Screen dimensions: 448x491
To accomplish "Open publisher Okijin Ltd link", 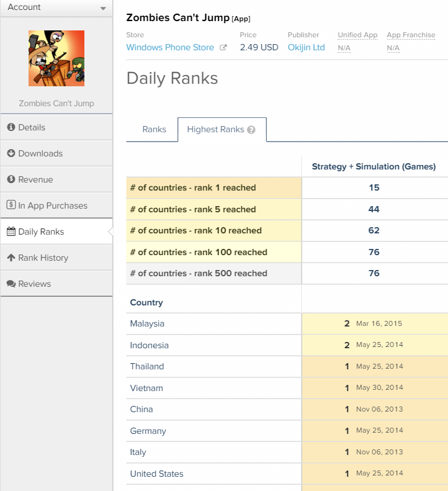I will pyautogui.click(x=306, y=48).
